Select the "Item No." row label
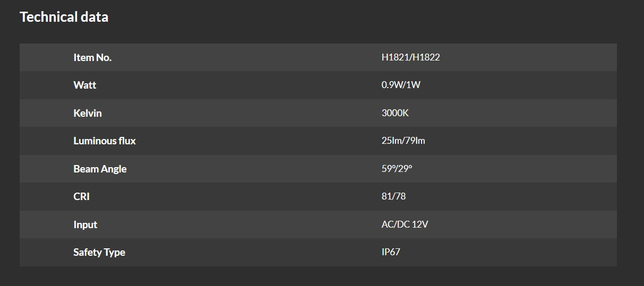The height and width of the screenshot is (286, 644). click(x=92, y=57)
